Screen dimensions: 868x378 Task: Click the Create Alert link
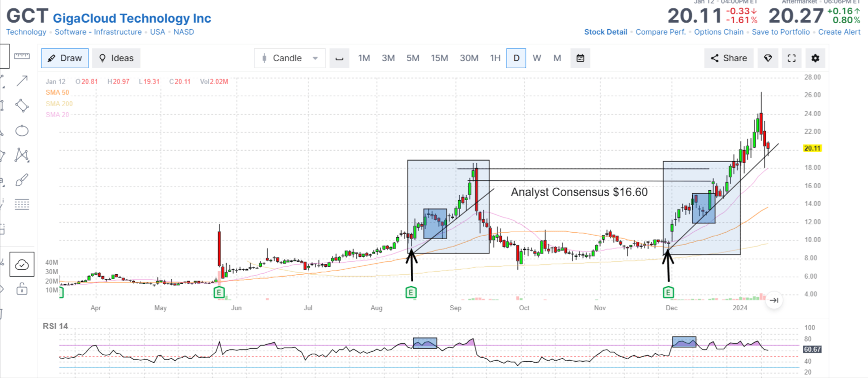(839, 32)
